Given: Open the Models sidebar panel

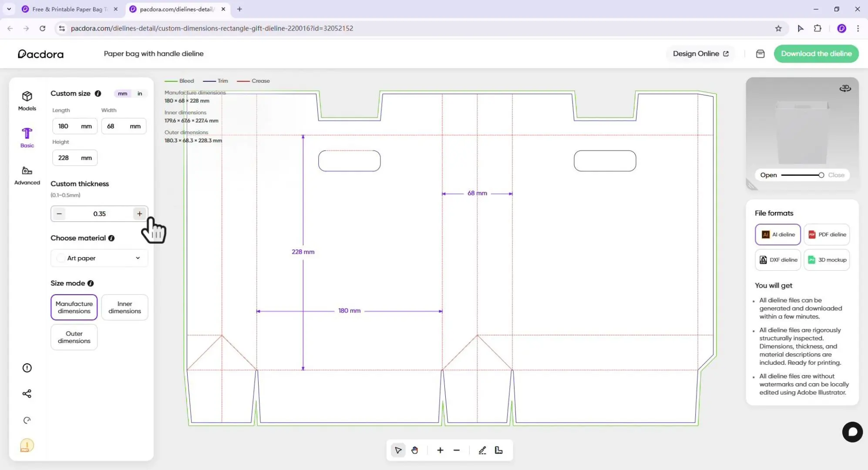Looking at the screenshot, I should tap(27, 101).
